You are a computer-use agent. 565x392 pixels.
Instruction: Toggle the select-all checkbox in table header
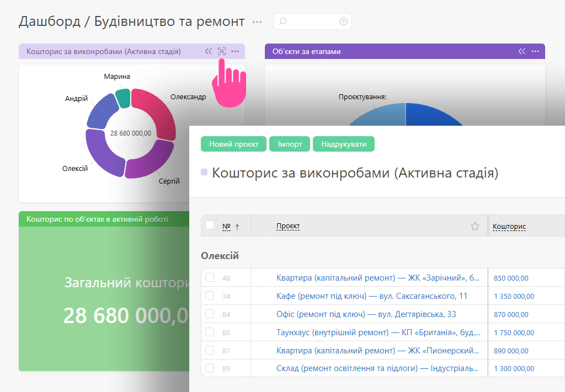209,225
